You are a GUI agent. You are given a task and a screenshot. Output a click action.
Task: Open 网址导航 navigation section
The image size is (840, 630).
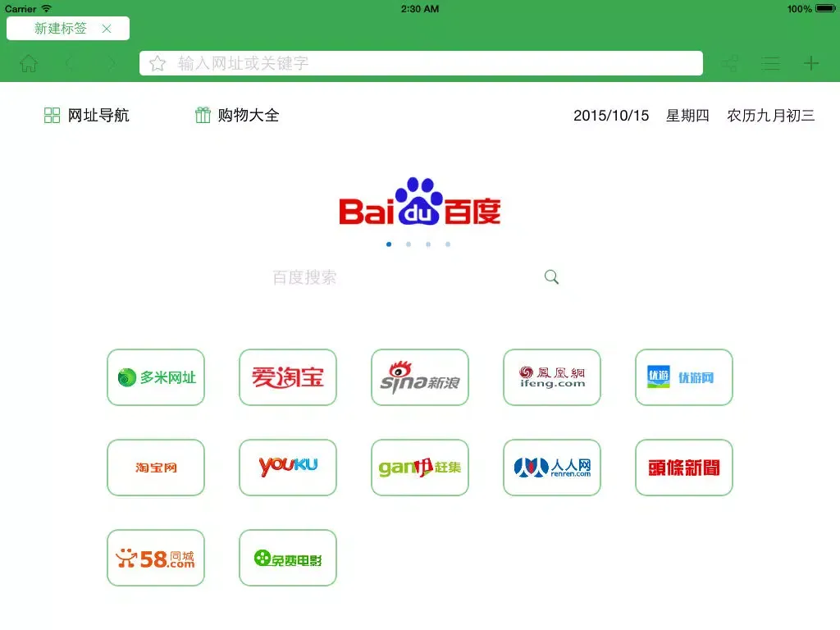pos(86,115)
